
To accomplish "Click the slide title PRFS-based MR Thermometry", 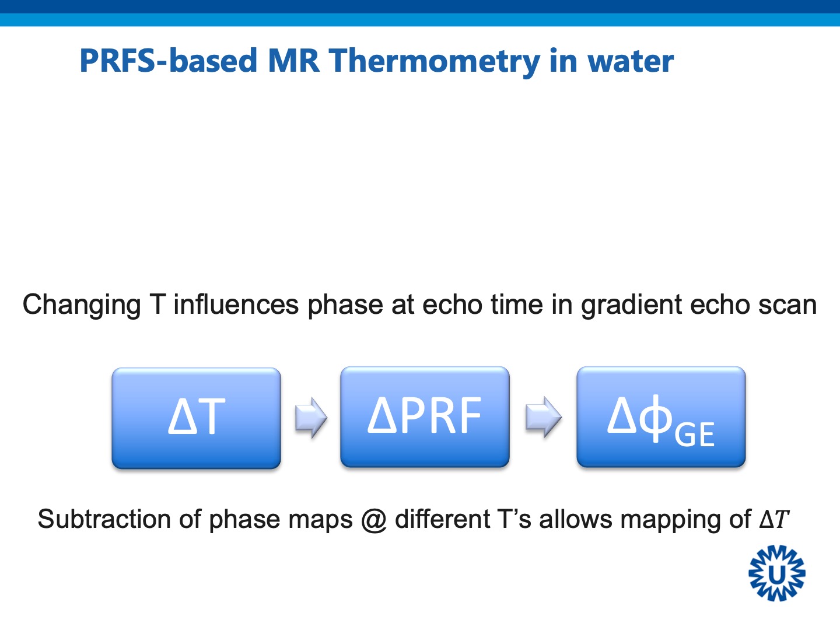I will click(x=376, y=61).
